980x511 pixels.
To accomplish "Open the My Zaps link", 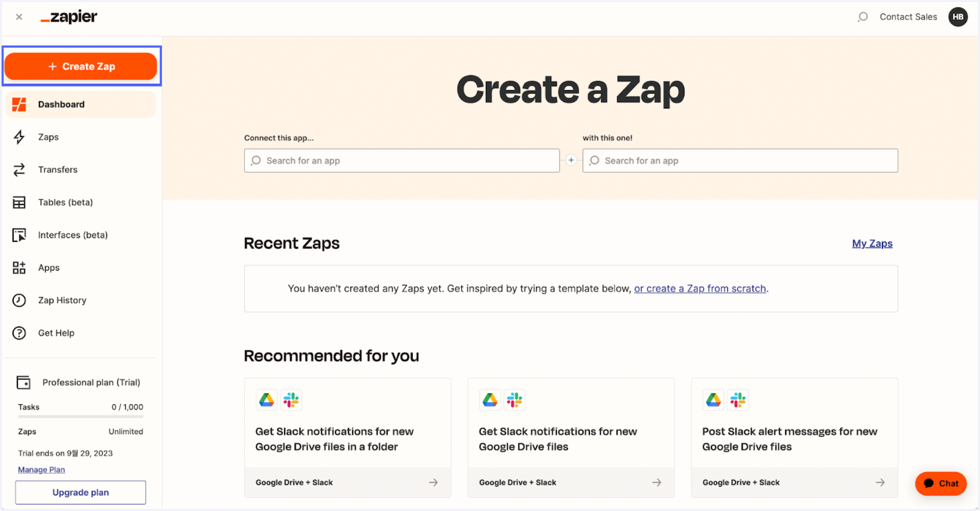I will [872, 243].
